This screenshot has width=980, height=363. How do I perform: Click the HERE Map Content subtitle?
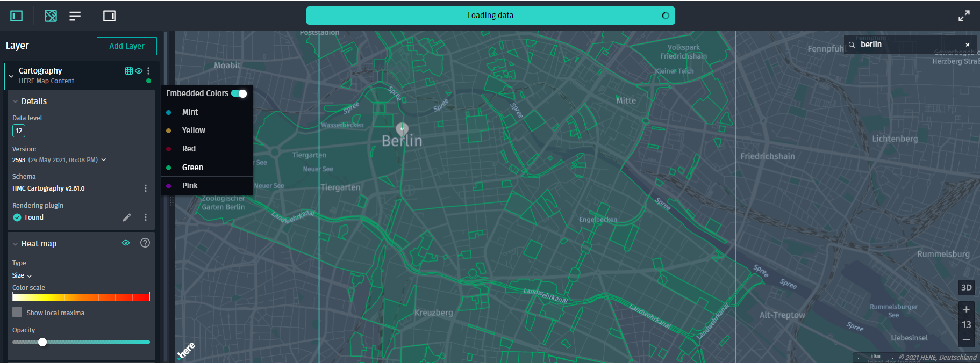pyautogui.click(x=47, y=81)
